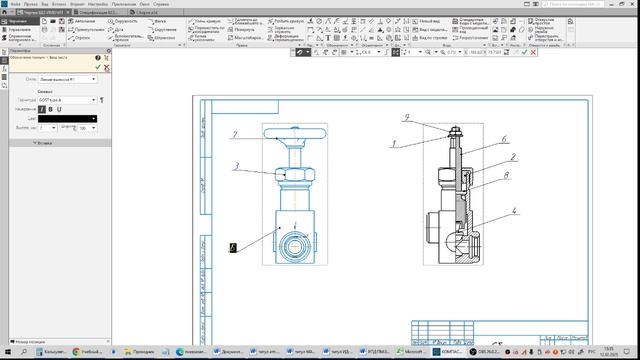Toggle italic text style
Viewport: 640px width, 360px height.
point(42,109)
